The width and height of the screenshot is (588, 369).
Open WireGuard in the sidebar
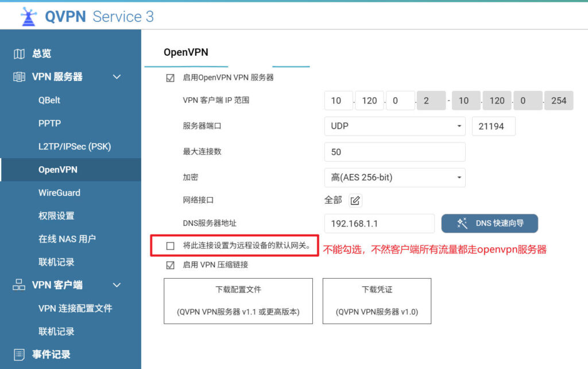(59, 193)
